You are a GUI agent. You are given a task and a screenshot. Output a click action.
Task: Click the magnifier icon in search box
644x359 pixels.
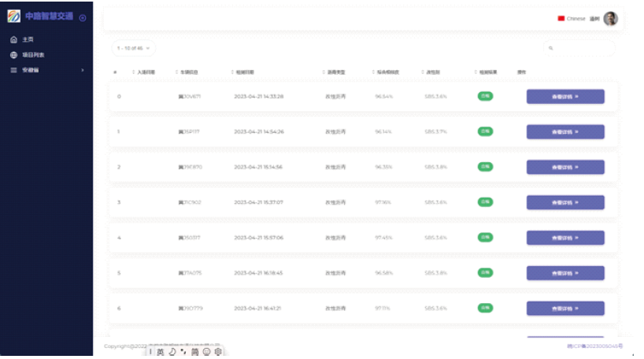[550, 49]
